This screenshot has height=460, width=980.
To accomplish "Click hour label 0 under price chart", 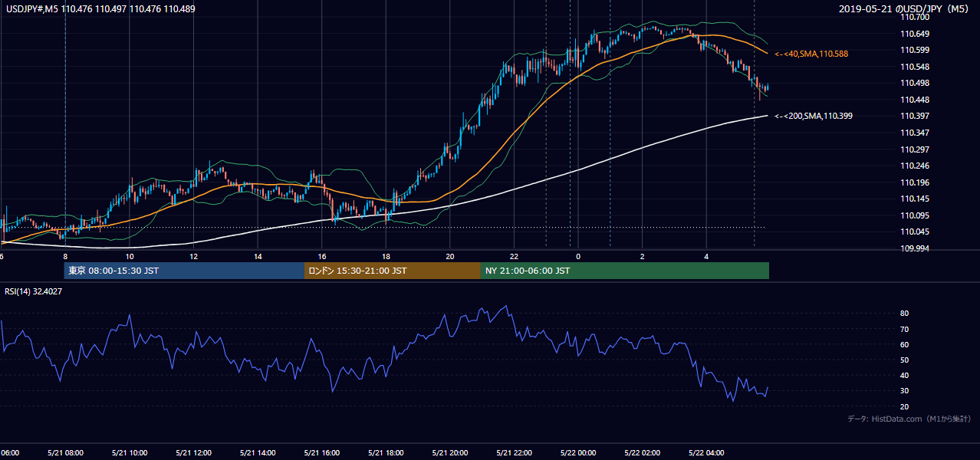I will 578,256.
